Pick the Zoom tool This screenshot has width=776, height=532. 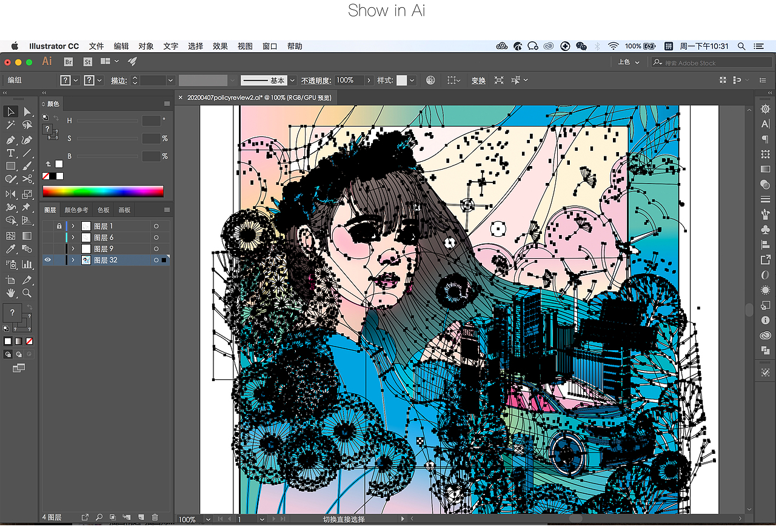coord(27,293)
